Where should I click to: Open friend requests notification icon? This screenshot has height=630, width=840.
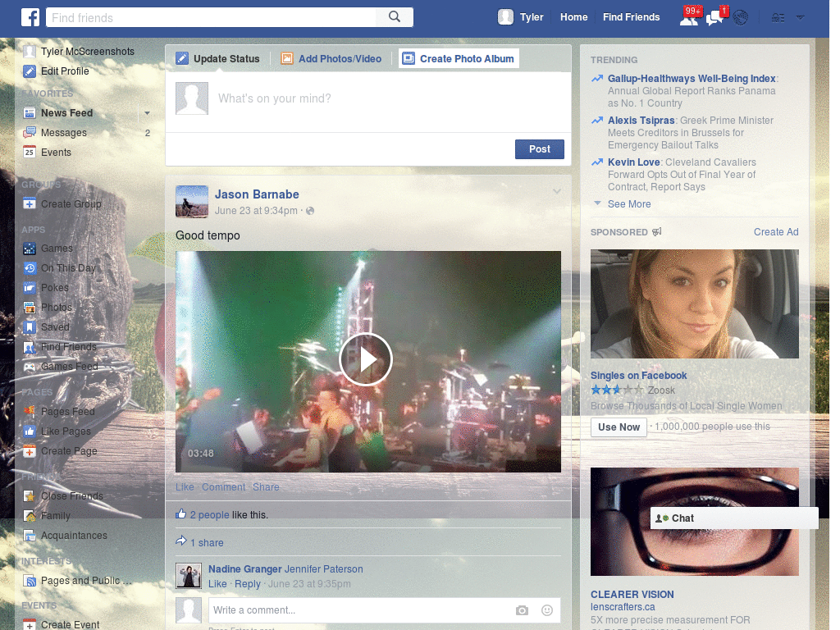tap(689, 18)
